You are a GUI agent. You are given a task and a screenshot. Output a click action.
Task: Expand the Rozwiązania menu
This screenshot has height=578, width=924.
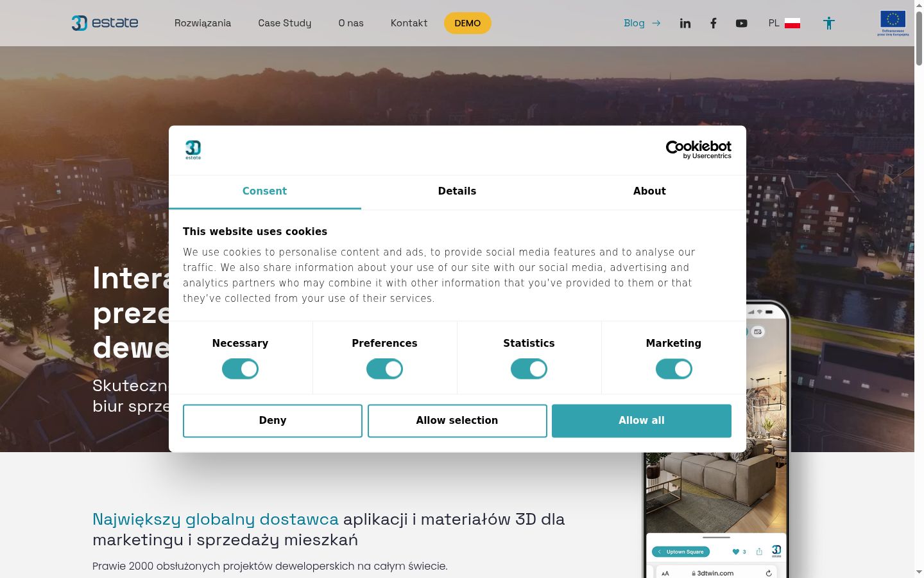pyautogui.click(x=203, y=23)
